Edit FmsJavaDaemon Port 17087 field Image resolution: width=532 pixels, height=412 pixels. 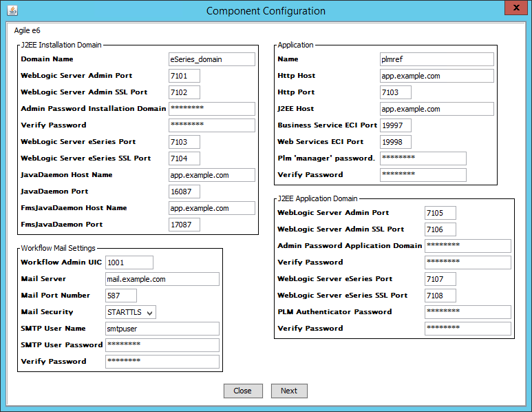[184, 225]
